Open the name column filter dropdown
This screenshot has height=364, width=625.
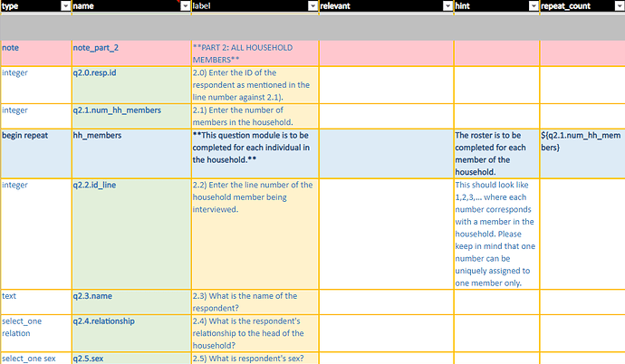click(x=183, y=6)
